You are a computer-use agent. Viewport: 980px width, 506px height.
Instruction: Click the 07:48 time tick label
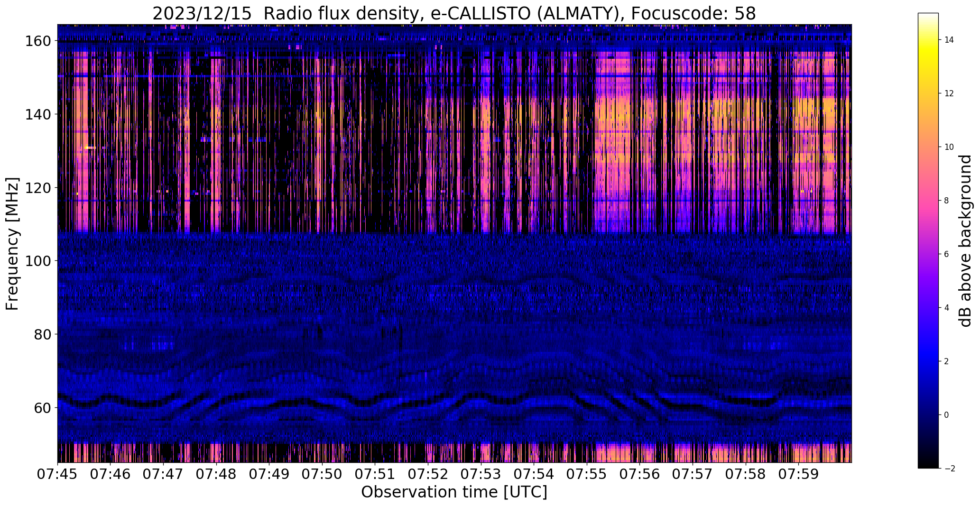(216, 474)
